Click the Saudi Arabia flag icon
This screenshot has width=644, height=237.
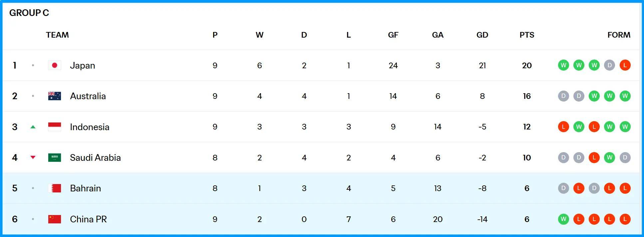(x=55, y=157)
